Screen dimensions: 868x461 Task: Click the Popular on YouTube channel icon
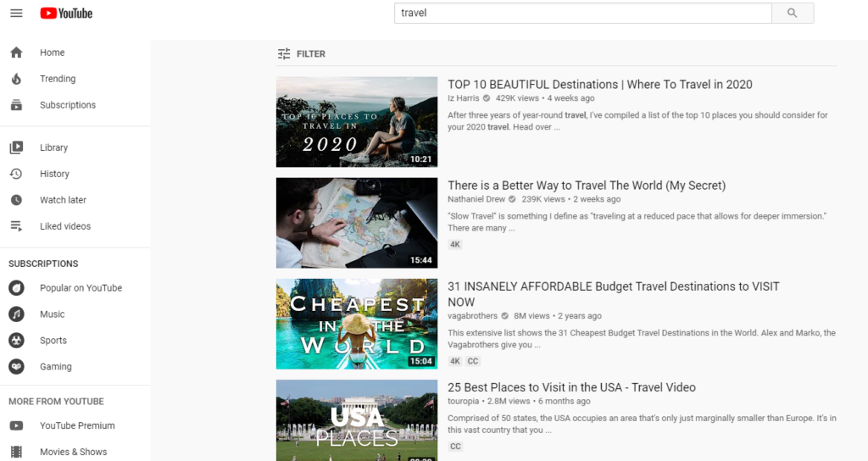click(x=17, y=288)
